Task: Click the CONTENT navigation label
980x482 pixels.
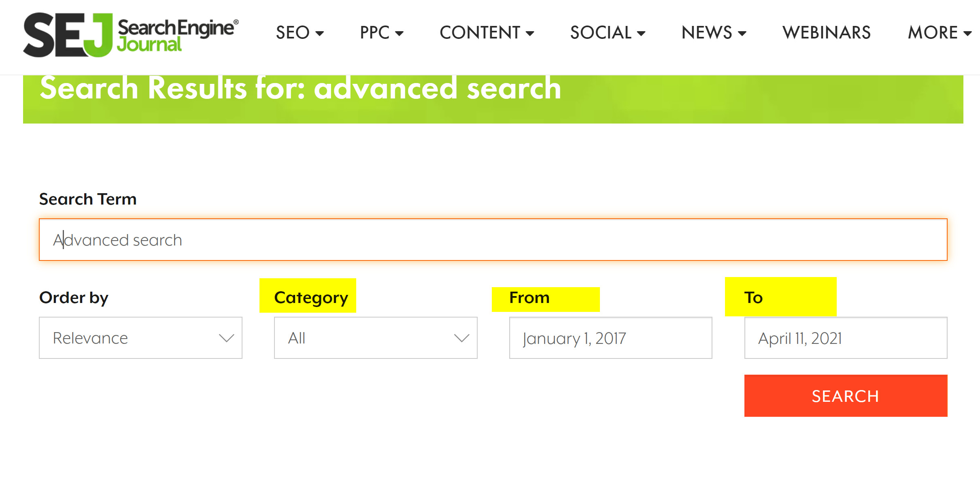Action: coord(480,32)
